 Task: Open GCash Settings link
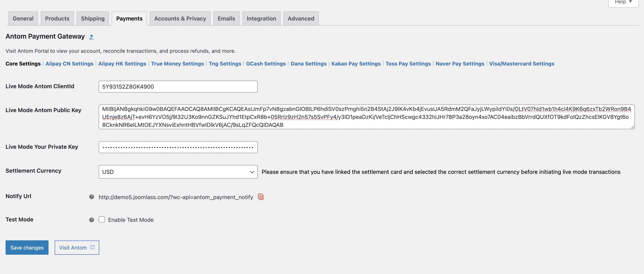[266, 64]
